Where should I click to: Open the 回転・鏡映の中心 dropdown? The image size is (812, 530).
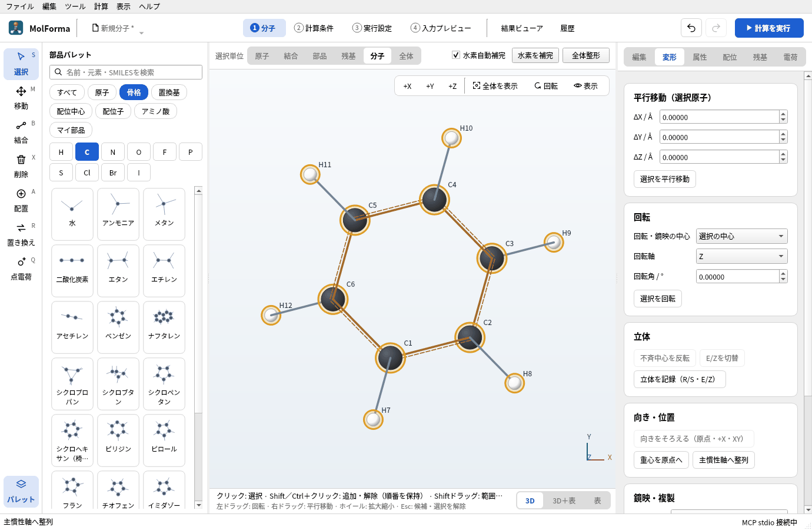click(741, 236)
